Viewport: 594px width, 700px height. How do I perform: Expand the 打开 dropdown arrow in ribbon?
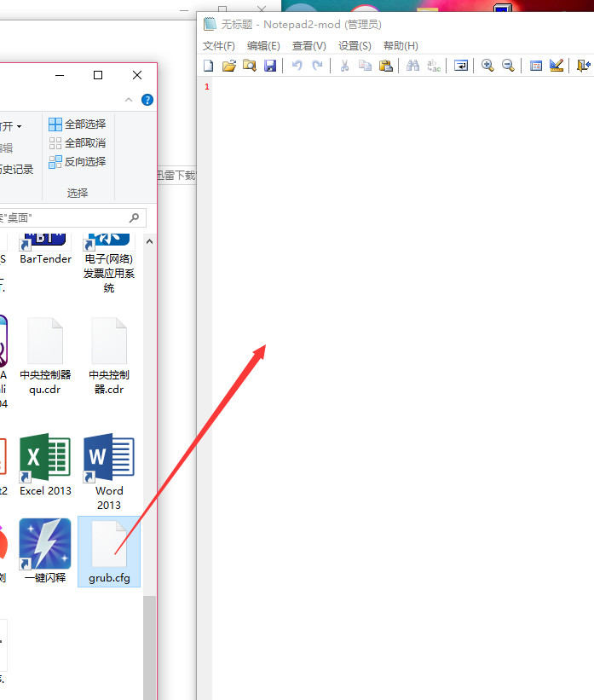(x=20, y=127)
